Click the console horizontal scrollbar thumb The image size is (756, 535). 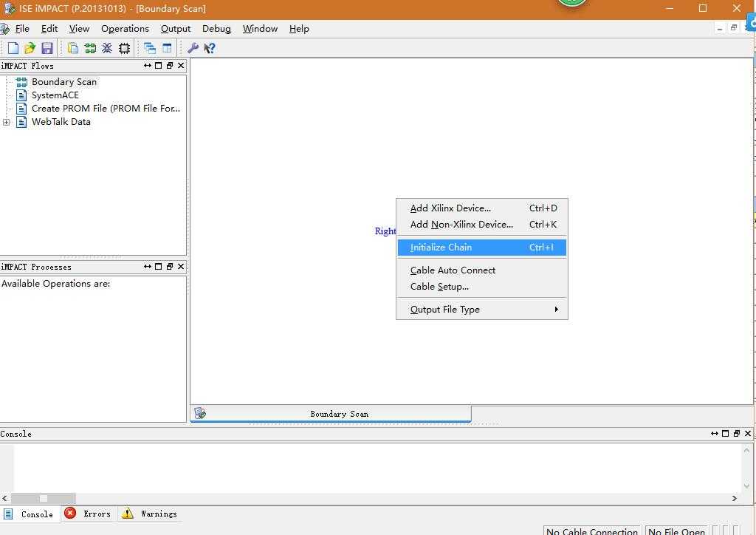[x=44, y=498]
